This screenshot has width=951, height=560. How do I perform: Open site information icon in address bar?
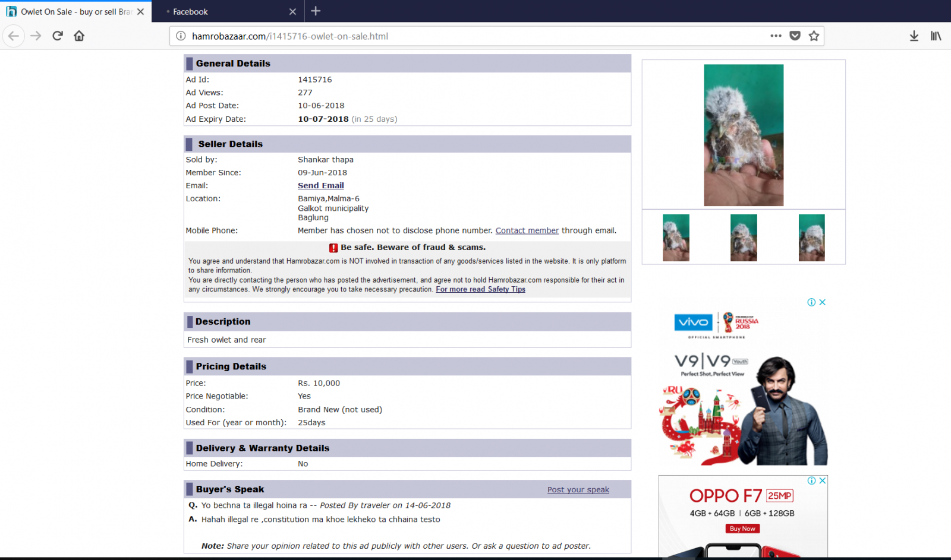[x=181, y=36]
